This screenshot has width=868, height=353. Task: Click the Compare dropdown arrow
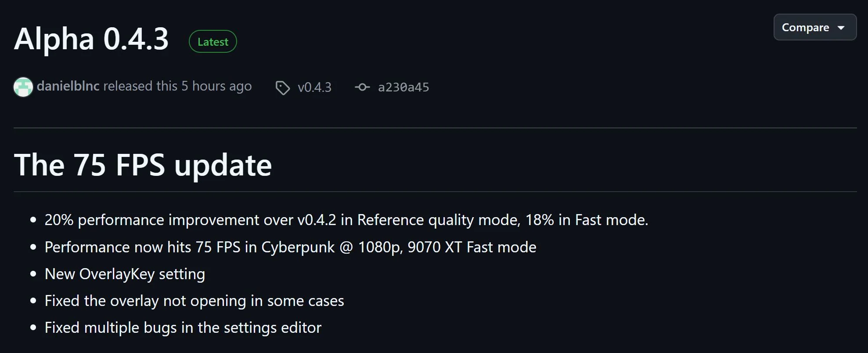[x=841, y=28]
